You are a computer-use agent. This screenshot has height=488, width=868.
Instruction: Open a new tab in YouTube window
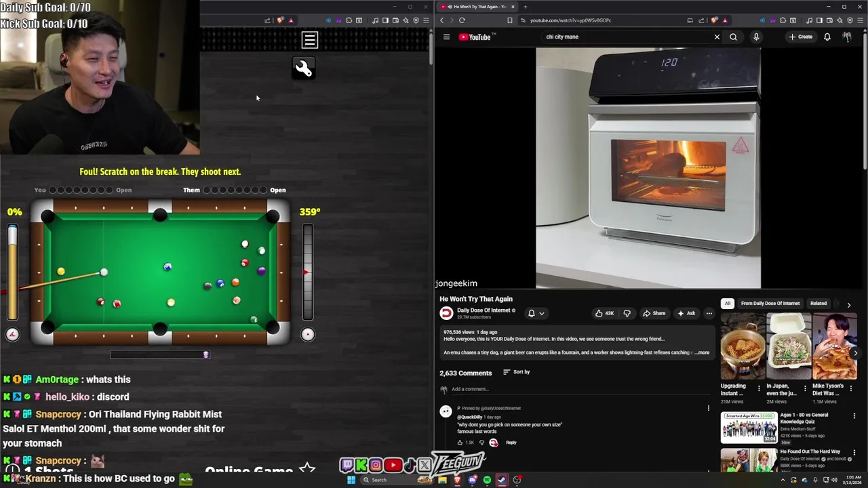525,7
